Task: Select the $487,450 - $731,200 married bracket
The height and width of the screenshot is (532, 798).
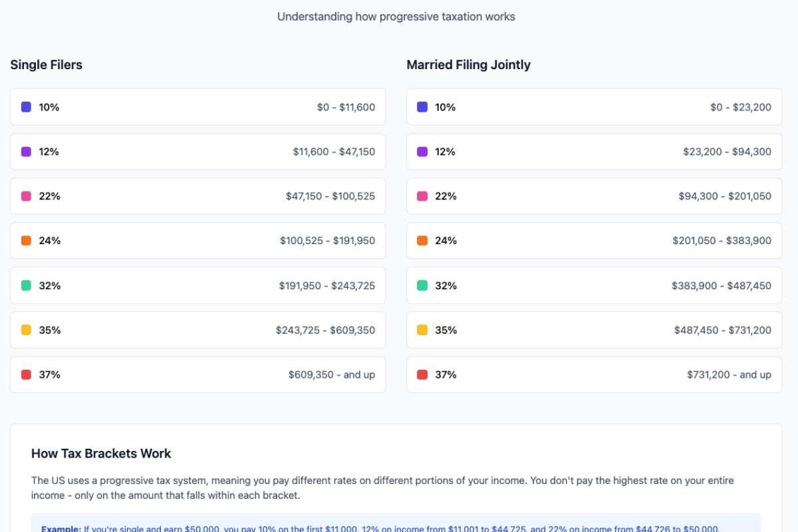Action: tap(594, 330)
